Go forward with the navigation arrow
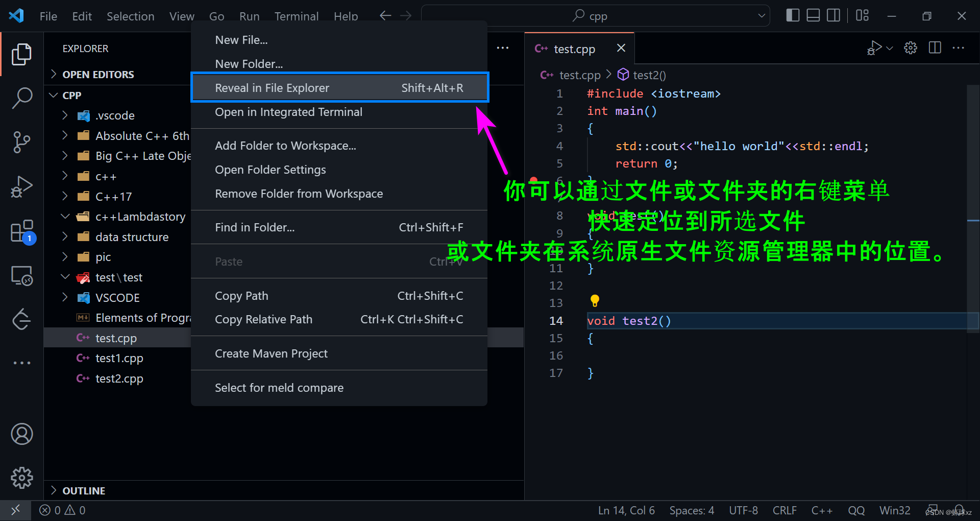Image resolution: width=980 pixels, height=521 pixels. point(406,16)
